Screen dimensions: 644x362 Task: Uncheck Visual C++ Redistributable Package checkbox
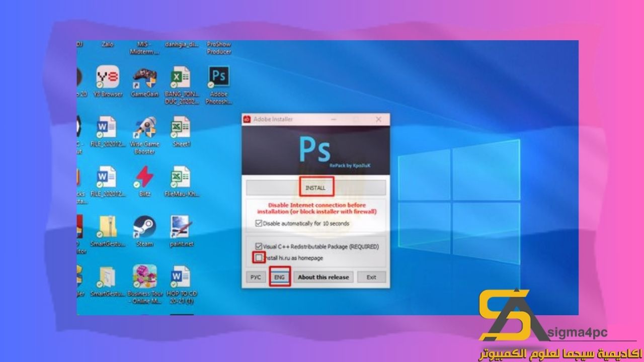tap(259, 247)
